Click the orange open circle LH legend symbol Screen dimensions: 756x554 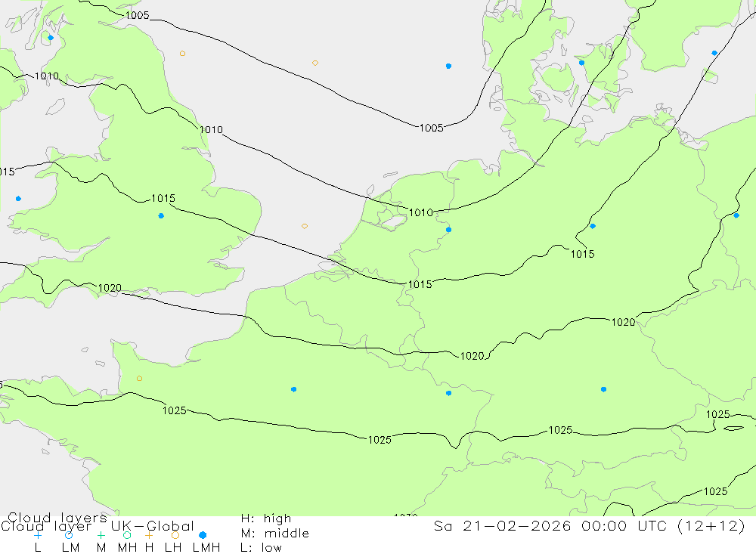point(175,535)
